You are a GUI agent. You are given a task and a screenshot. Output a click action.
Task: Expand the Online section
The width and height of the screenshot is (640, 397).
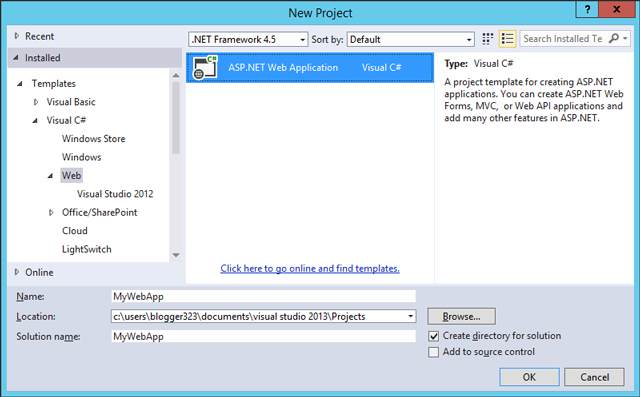tap(17, 272)
